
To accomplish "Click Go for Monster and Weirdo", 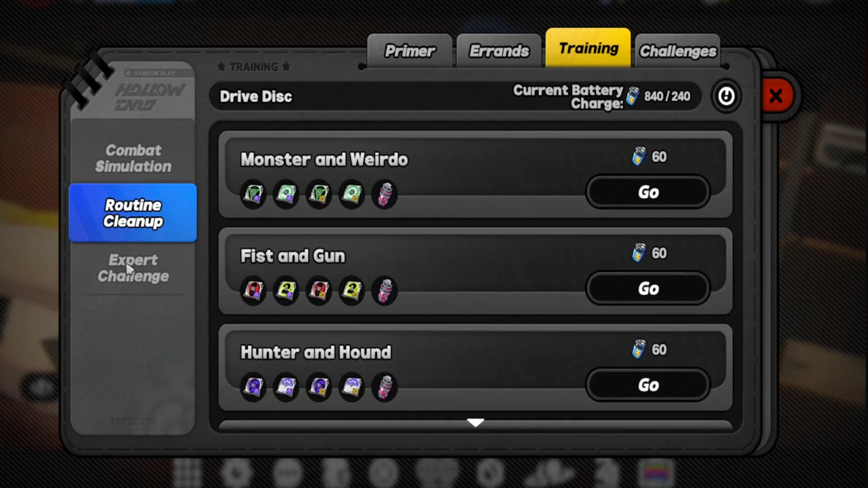I will click(648, 192).
